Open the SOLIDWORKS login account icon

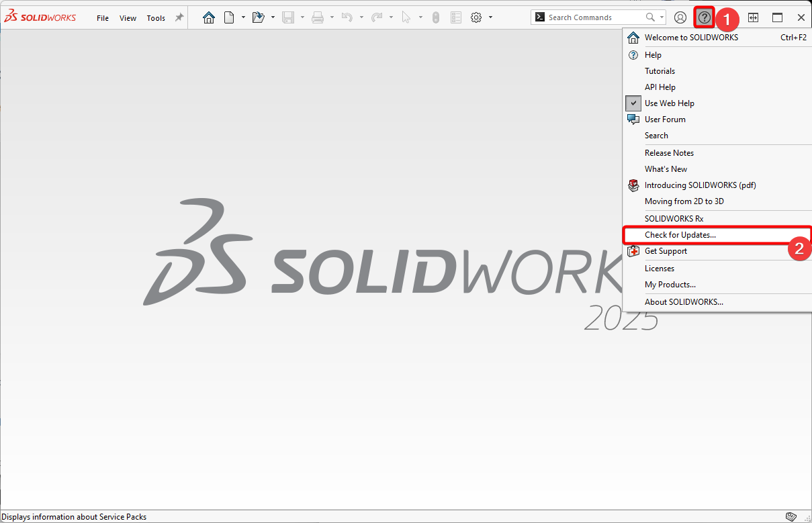[x=680, y=17]
